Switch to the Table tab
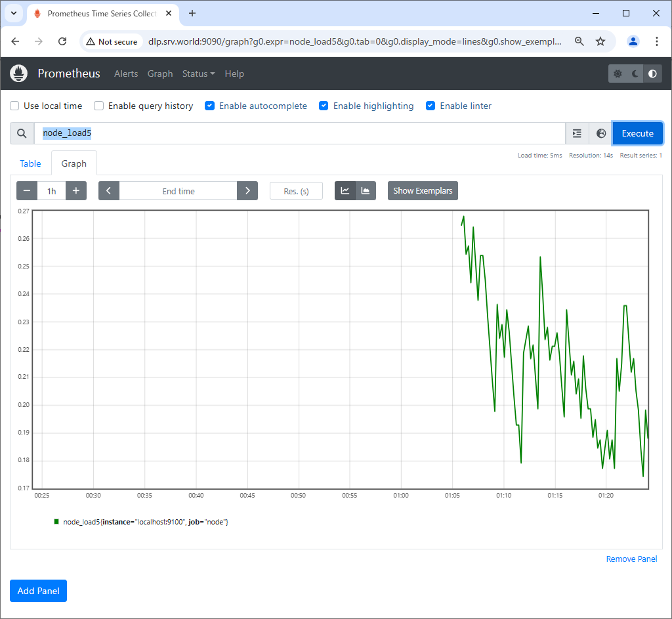The image size is (672, 619). coord(30,163)
